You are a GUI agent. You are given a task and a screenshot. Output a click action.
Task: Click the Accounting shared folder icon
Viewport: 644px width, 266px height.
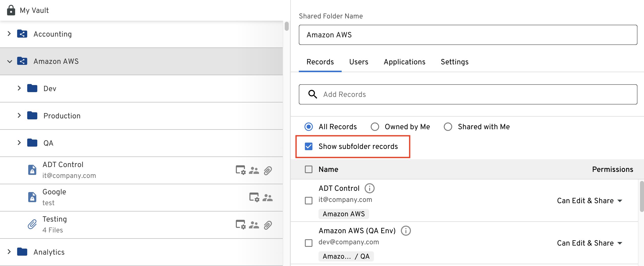(x=22, y=34)
